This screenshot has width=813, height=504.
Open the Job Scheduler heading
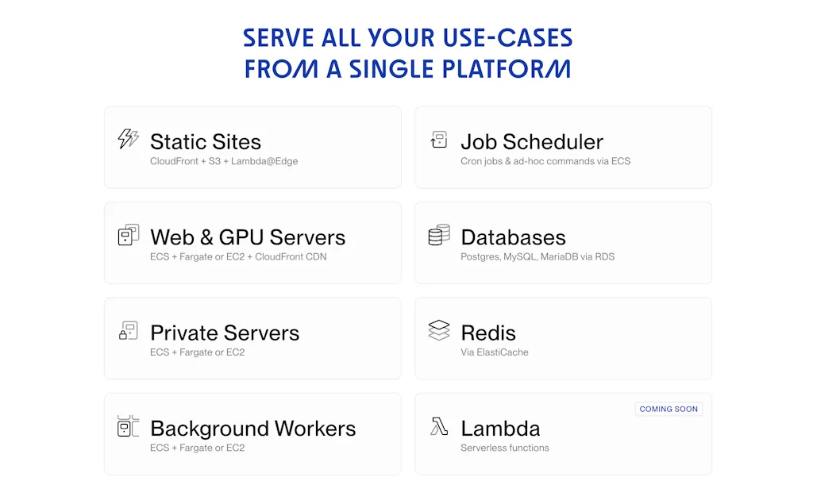coord(532,142)
